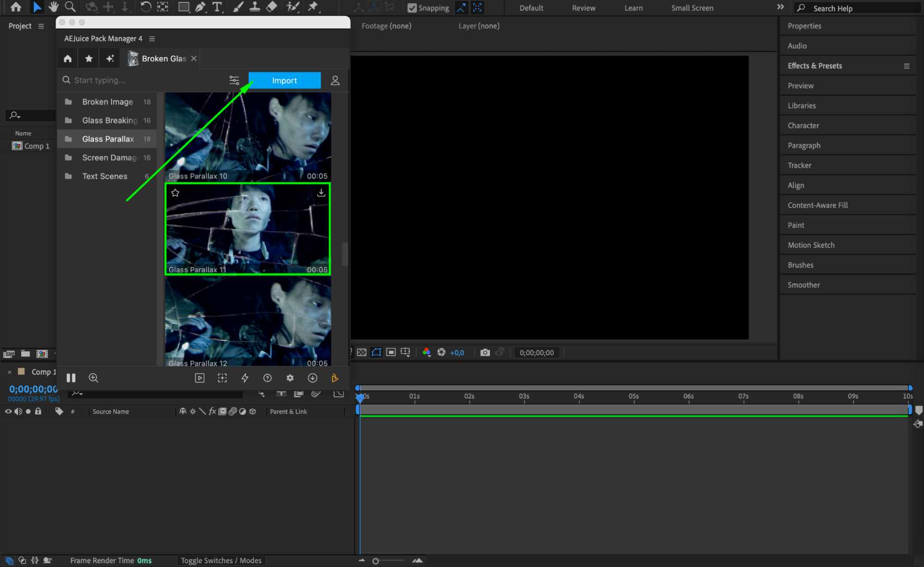Viewport: 924px width, 567px height.
Task: Open AEJuice Pack Manager panel menu
Action: (152, 39)
